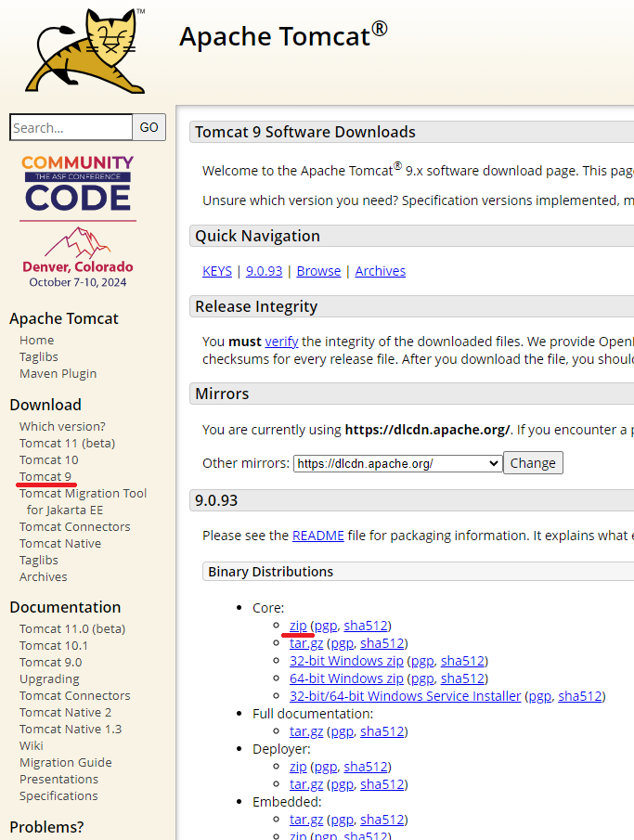
Task: Open Tomcat Native under Download
Action: 60,544
